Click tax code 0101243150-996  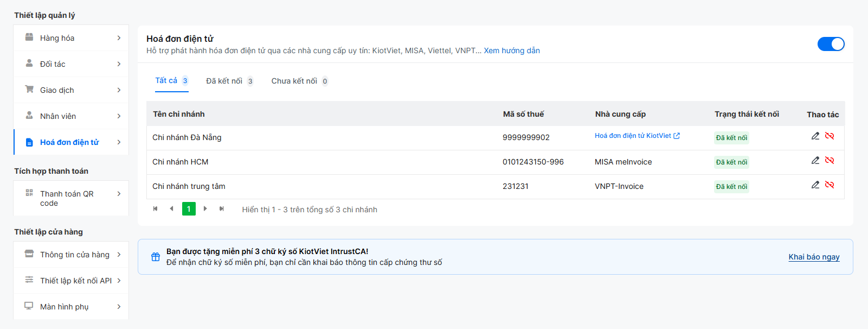[533, 162]
